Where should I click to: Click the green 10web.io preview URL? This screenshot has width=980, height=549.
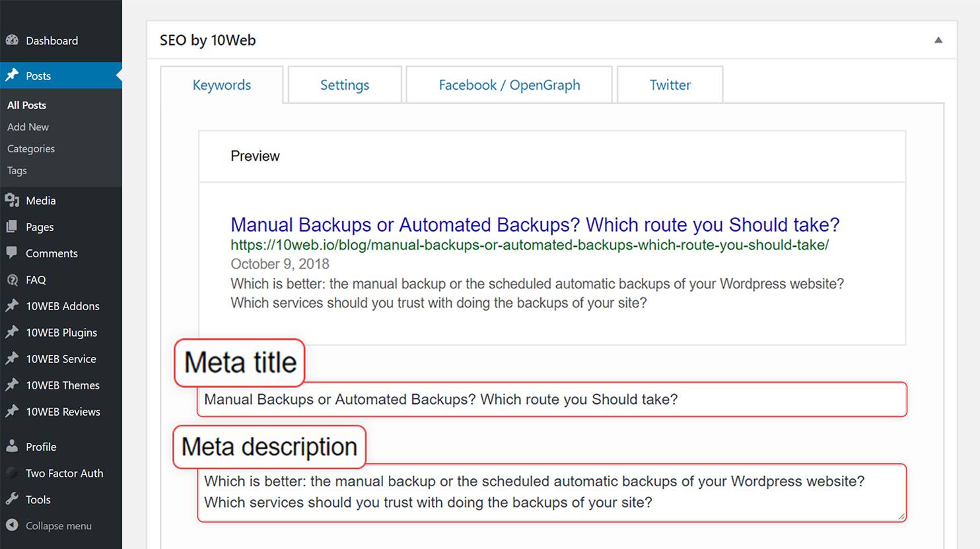530,245
